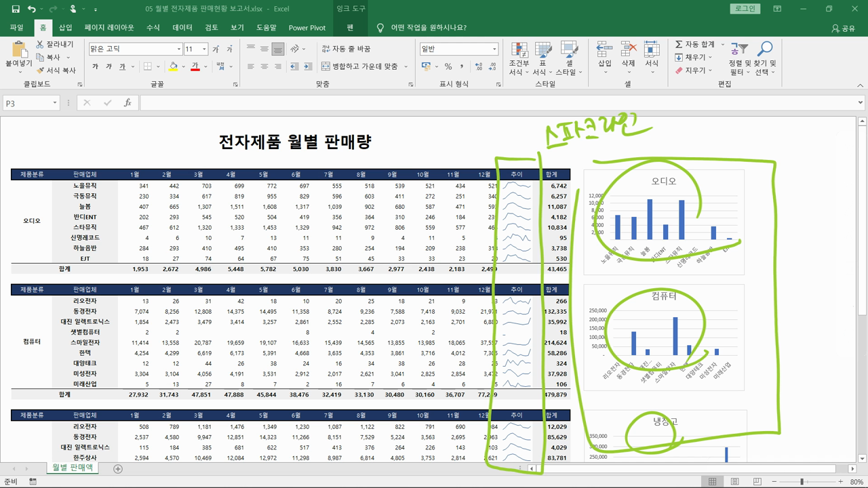Click the text orientation icon

295,49
